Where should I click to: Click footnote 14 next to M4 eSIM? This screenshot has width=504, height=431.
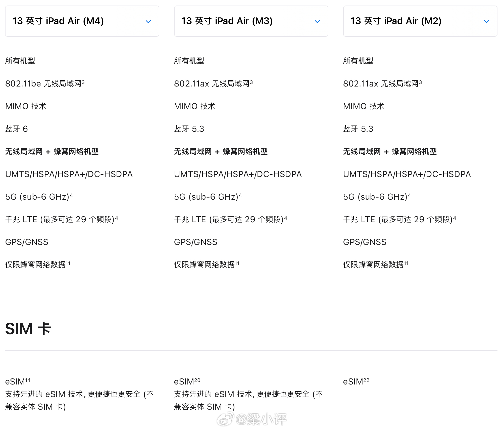pyautogui.click(x=28, y=380)
